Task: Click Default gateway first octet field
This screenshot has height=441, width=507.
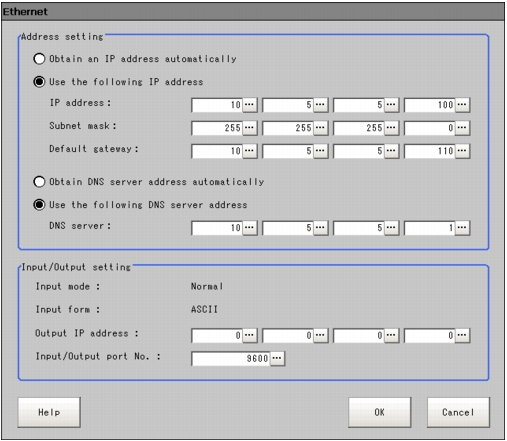Action: 217,151
